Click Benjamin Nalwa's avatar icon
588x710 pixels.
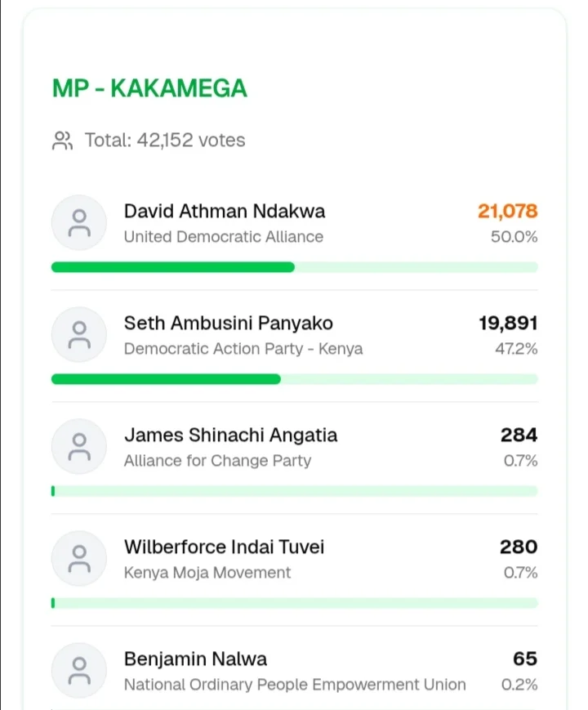tap(79, 671)
